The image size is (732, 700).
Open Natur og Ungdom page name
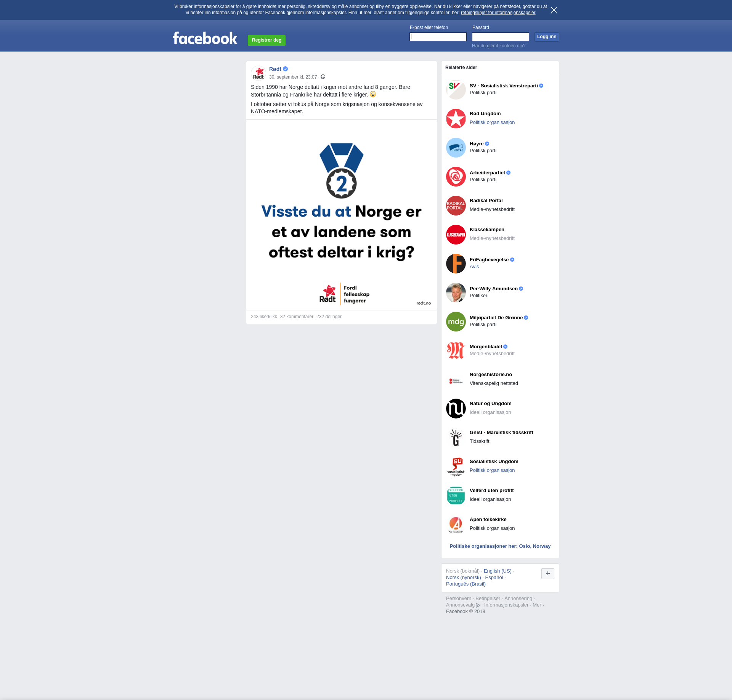(490, 404)
